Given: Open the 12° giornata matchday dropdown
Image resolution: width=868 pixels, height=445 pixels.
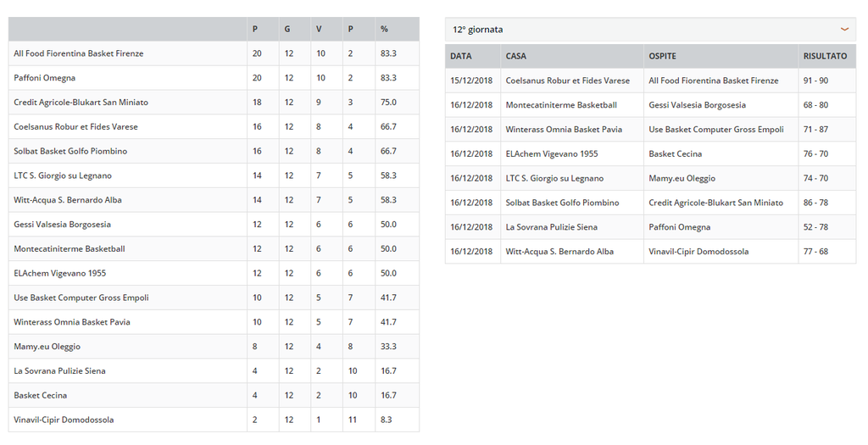Looking at the screenshot, I should point(650,30).
